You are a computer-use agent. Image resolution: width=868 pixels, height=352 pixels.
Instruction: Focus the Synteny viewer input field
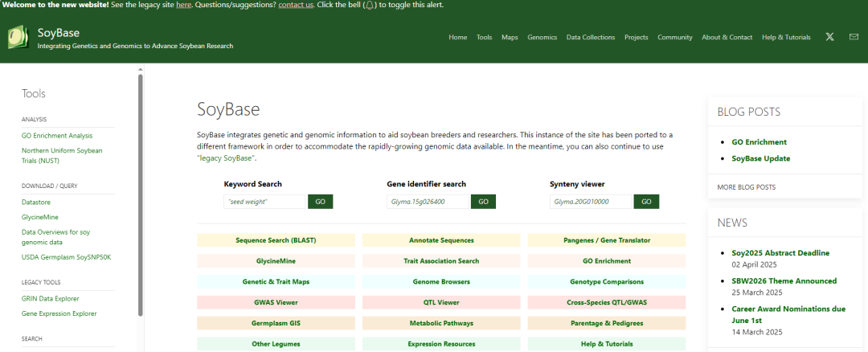coord(591,202)
